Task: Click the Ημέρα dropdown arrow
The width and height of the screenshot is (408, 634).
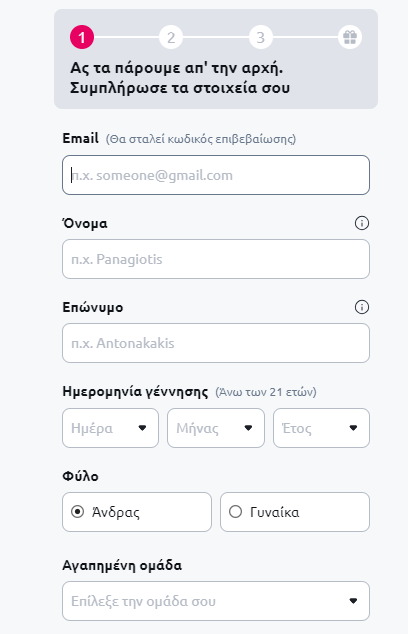Action: (142, 428)
